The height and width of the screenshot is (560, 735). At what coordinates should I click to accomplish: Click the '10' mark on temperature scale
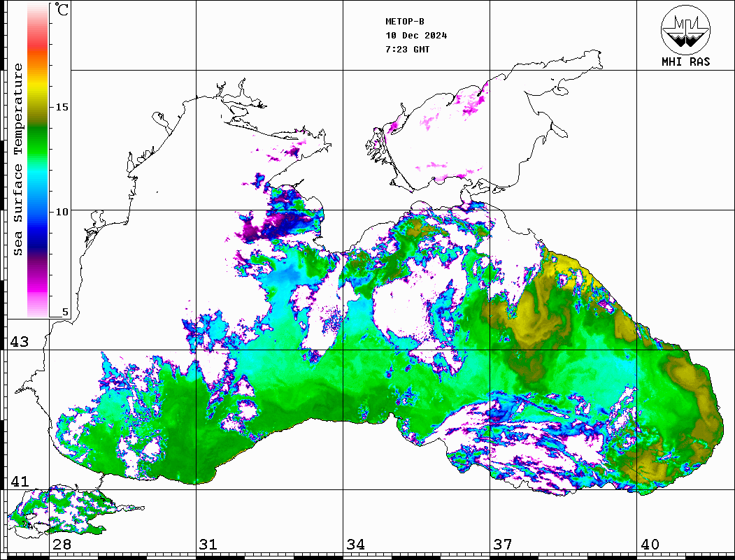coord(62,212)
